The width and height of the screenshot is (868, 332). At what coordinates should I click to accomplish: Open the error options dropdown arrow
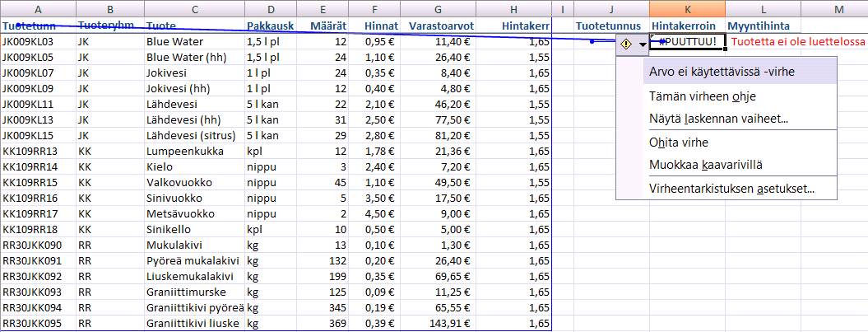point(642,44)
